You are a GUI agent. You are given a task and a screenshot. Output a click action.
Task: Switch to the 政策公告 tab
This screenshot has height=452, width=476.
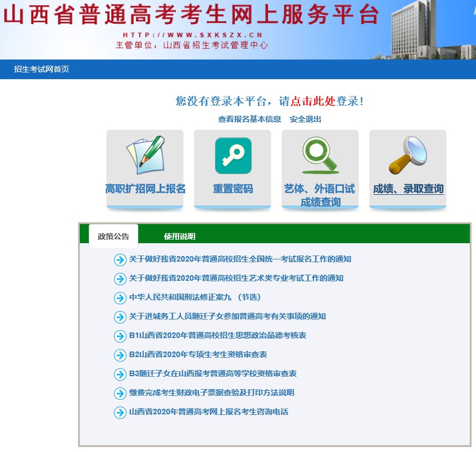[x=114, y=236]
